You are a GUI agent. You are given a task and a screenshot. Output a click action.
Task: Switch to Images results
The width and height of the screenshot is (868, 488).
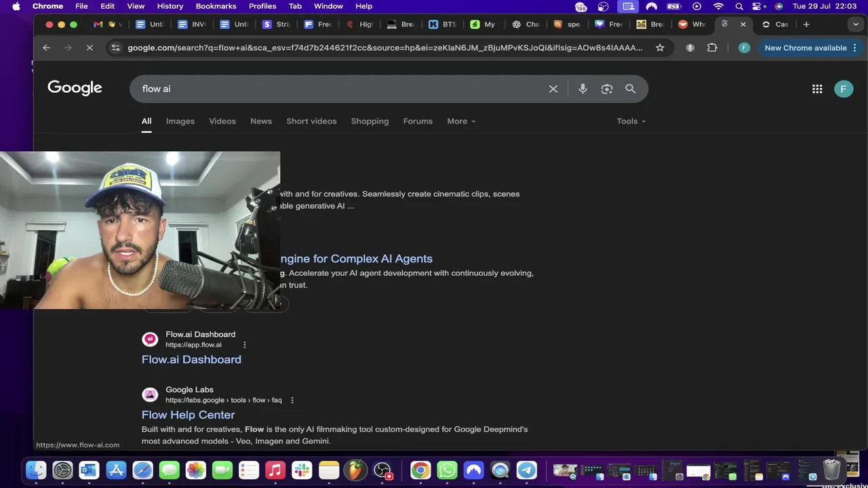click(180, 121)
